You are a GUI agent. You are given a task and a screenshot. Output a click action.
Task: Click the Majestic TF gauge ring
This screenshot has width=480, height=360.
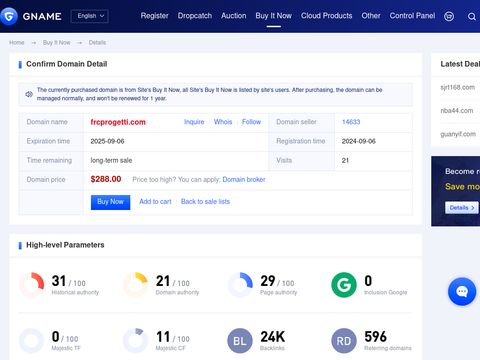coord(32,341)
